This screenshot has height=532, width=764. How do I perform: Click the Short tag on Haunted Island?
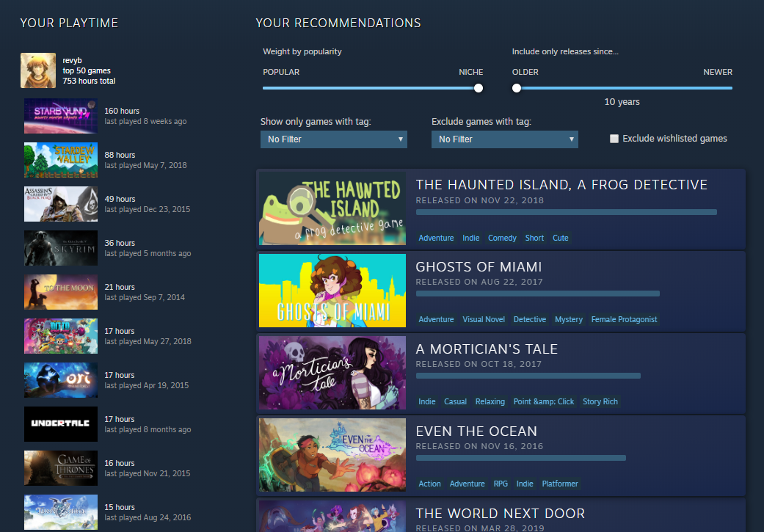click(534, 238)
